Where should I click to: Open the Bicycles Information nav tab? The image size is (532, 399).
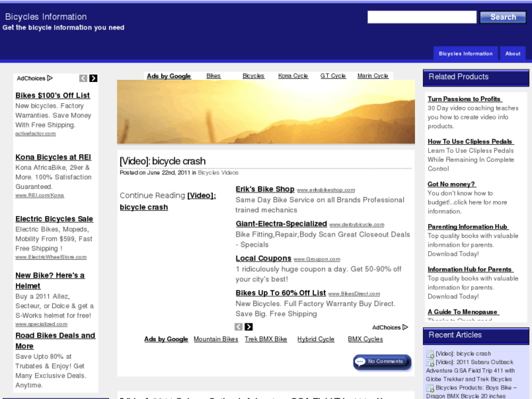pyautogui.click(x=465, y=53)
